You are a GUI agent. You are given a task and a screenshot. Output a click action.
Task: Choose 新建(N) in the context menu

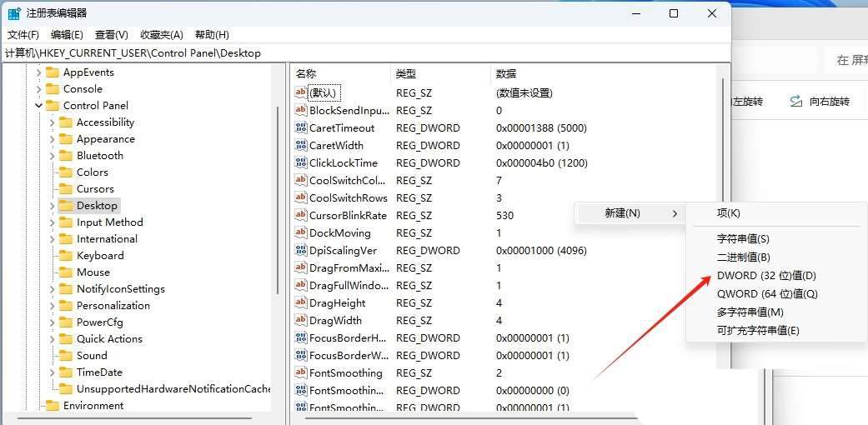click(x=630, y=213)
